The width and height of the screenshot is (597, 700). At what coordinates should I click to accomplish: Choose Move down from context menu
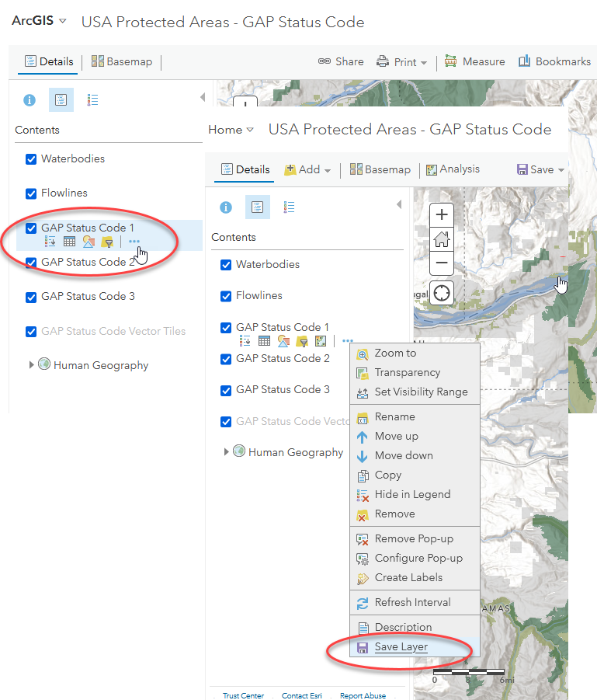pyautogui.click(x=415, y=455)
